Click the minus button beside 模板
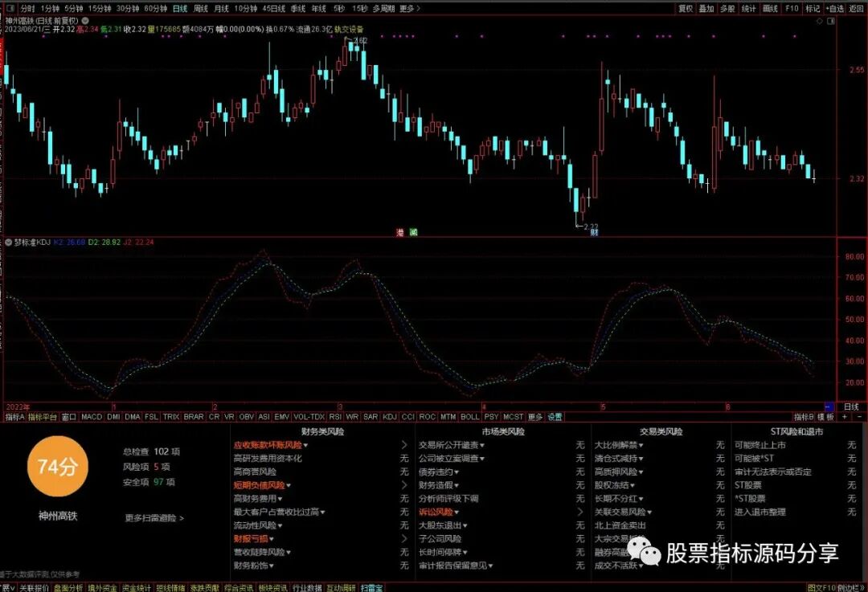Viewport: 868px width, 592px height. [859, 417]
